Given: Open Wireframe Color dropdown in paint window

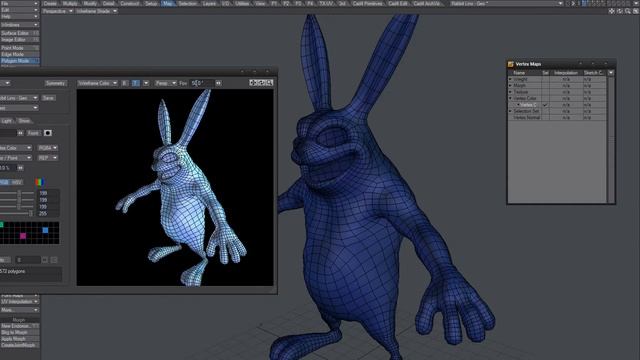Looking at the screenshot, I should click(97, 83).
